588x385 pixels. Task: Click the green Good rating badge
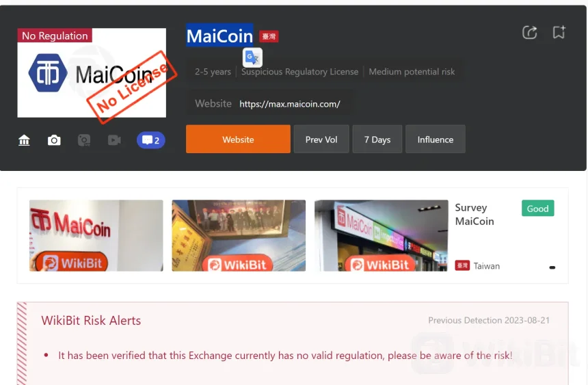tap(538, 209)
